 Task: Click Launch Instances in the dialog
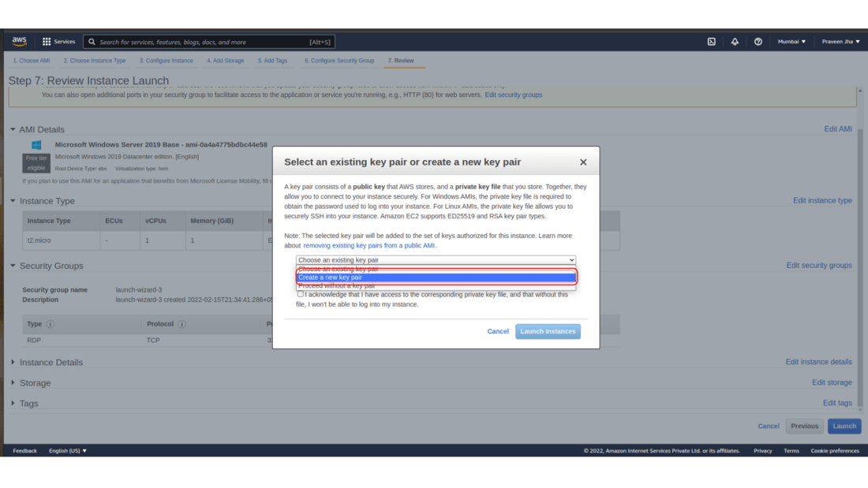coord(548,331)
